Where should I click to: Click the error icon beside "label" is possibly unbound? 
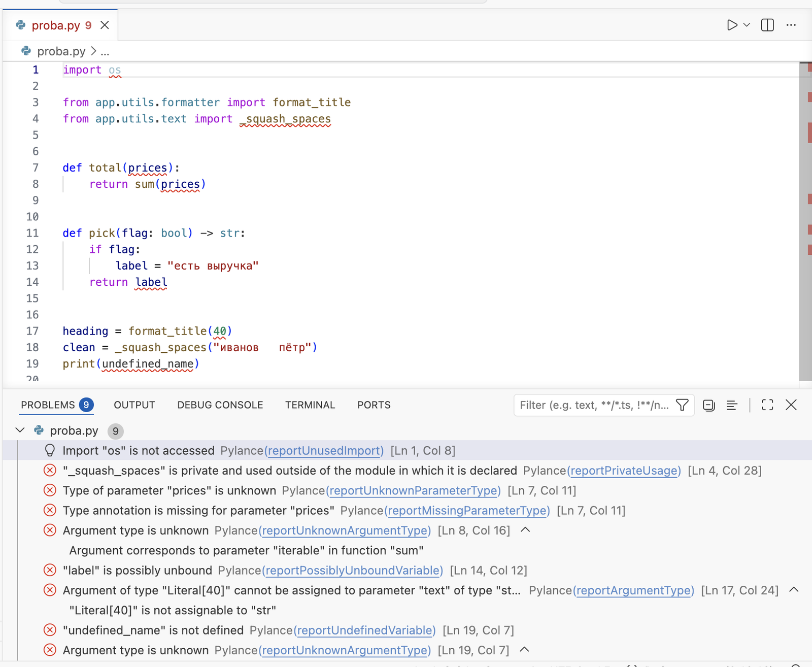pos(50,570)
